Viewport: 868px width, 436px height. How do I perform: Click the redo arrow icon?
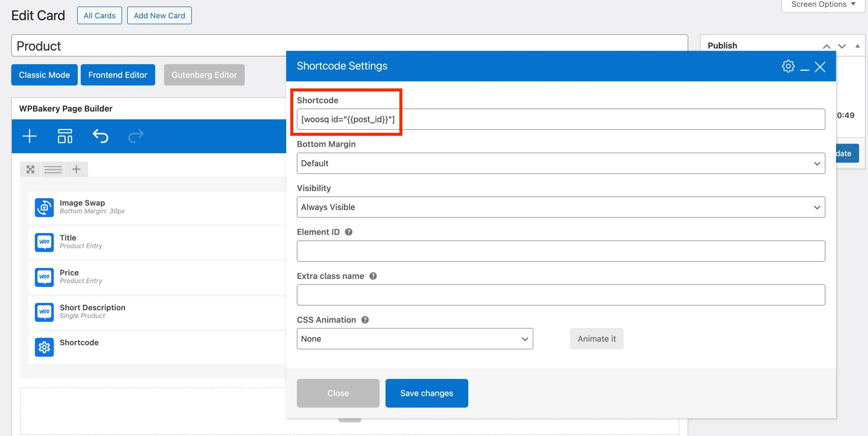tap(136, 136)
